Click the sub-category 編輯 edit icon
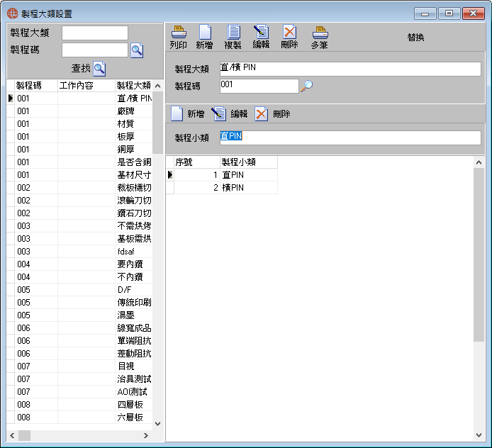The width and height of the screenshot is (492, 448). point(218,113)
